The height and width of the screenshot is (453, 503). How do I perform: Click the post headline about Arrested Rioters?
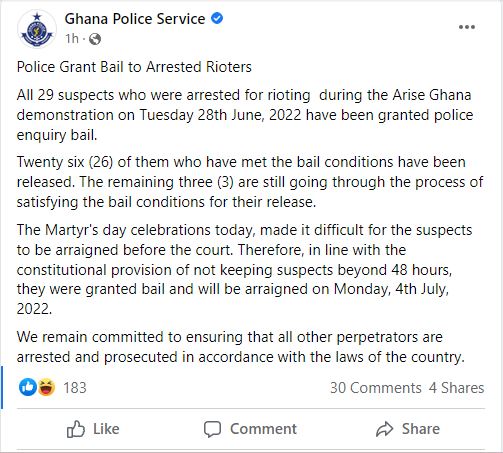coord(134,67)
